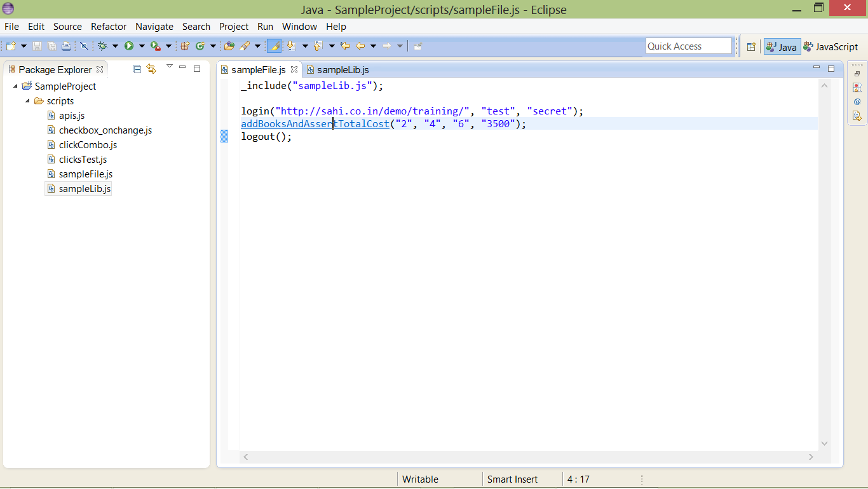Switch to the sampleLib.js editor tab
The height and width of the screenshot is (489, 868).
point(342,69)
